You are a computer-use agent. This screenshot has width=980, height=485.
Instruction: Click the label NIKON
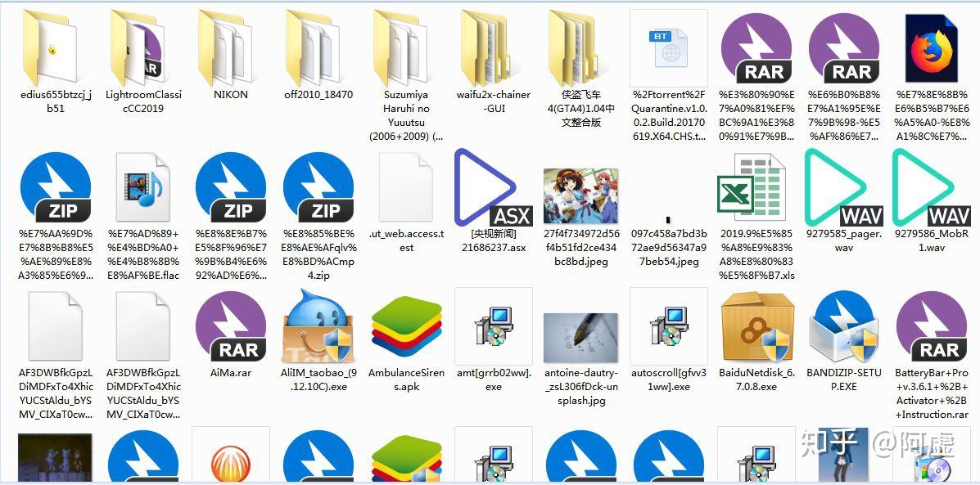click(x=231, y=95)
